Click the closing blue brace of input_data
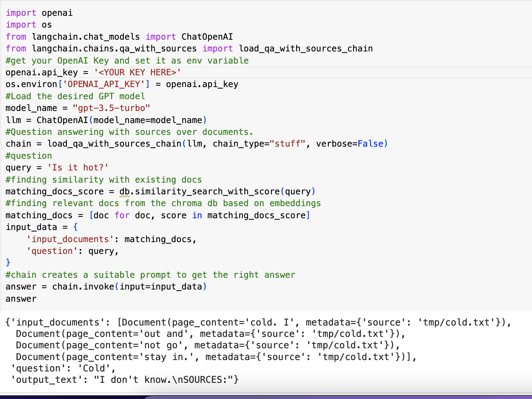This screenshot has width=532, height=399. pos(8,263)
